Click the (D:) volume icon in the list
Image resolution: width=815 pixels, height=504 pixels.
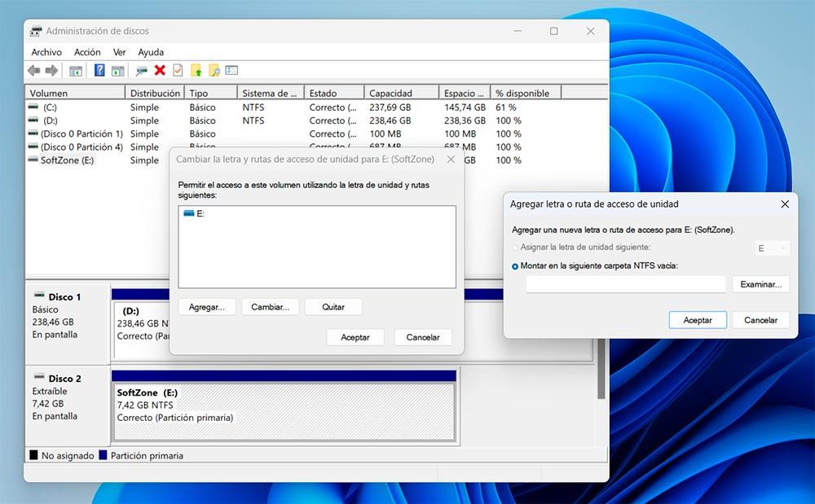pos(33,121)
